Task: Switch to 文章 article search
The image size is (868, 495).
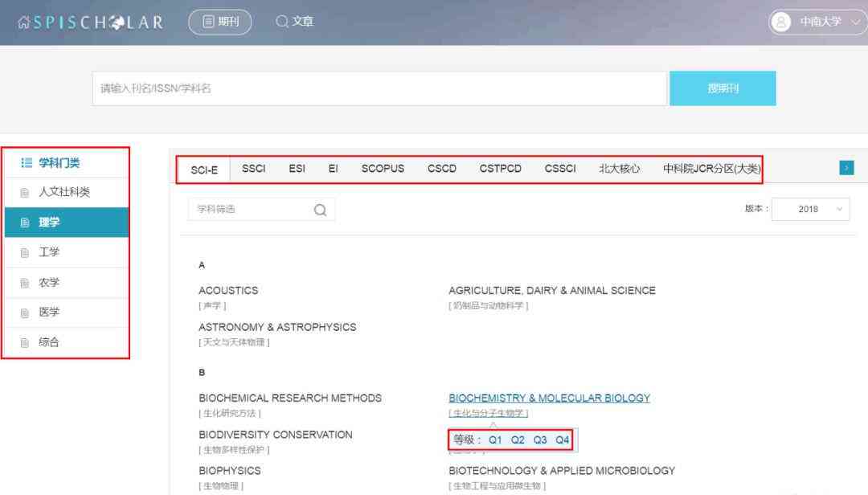Action: [x=294, y=22]
